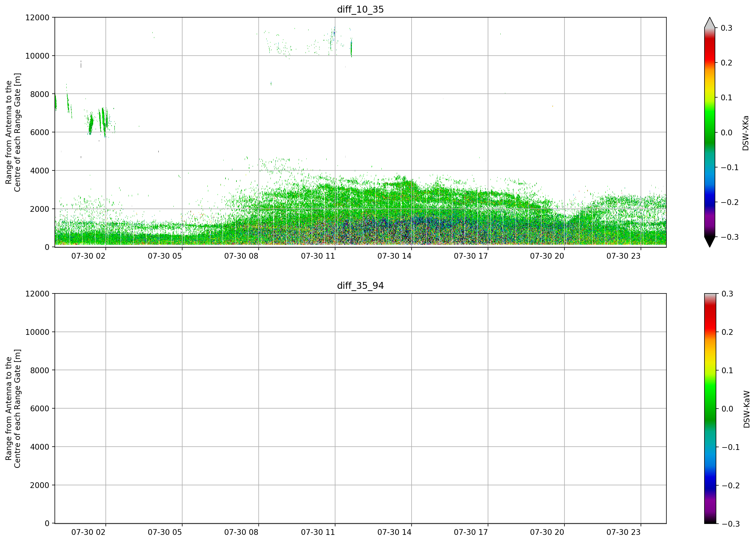Viewport: 756px width, 542px height.
Task: Click the diff_35_94 plot title
Action: [360, 286]
